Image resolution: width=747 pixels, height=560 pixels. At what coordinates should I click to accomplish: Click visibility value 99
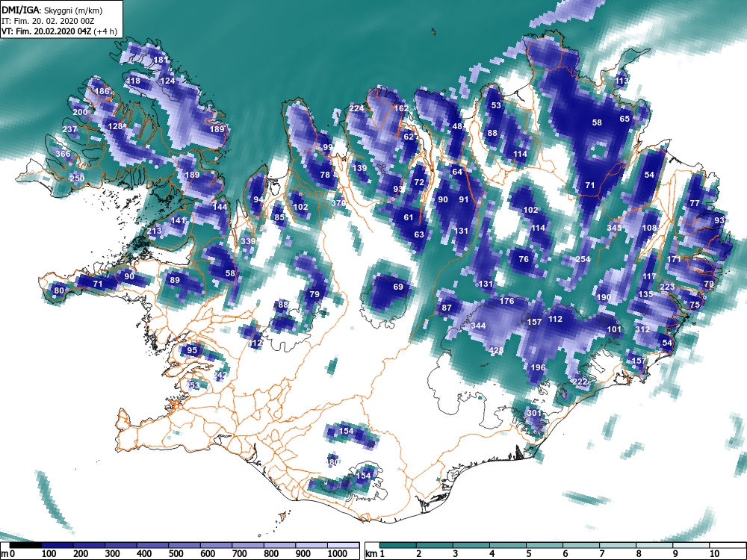(327, 147)
